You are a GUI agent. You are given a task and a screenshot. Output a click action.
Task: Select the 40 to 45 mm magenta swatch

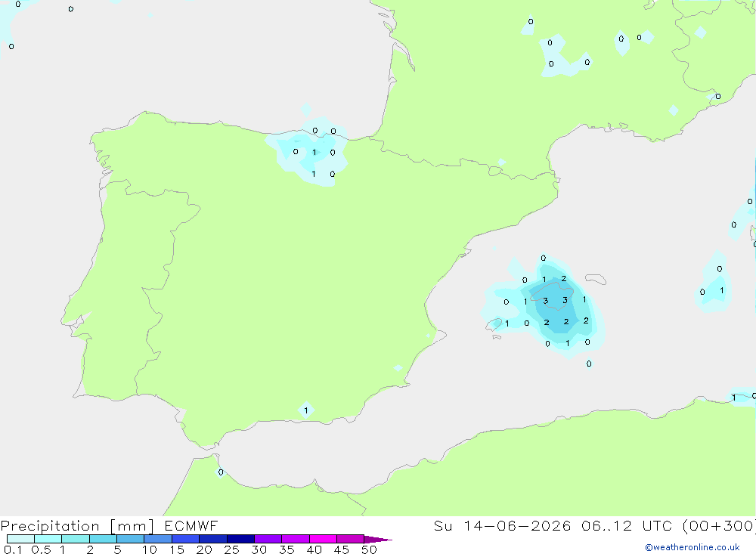[323, 539]
